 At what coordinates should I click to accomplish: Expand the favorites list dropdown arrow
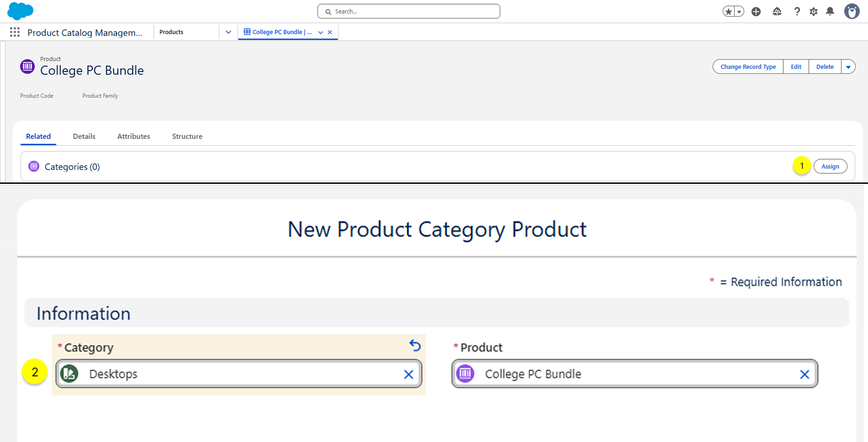[739, 12]
